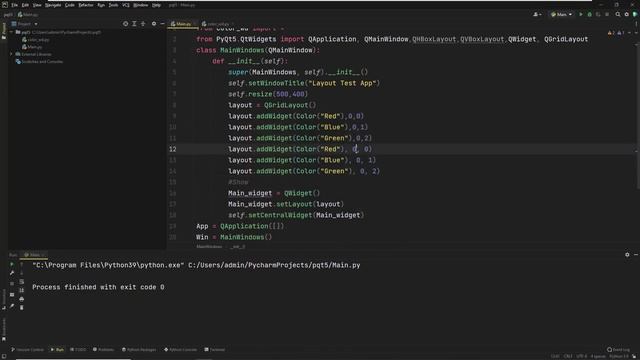Hide the Run panel with minus icon
The width and height of the screenshot is (640, 360).
point(636,255)
